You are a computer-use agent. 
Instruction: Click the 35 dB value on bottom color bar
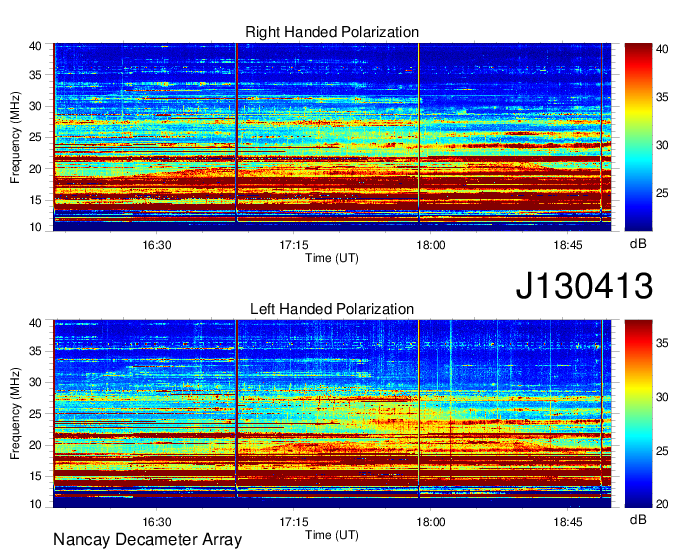[x=662, y=343]
